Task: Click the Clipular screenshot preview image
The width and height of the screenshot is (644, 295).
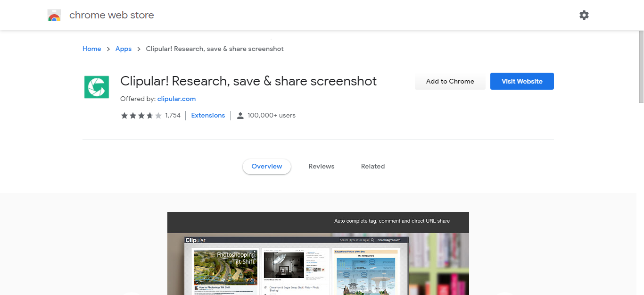Action: tap(318, 253)
